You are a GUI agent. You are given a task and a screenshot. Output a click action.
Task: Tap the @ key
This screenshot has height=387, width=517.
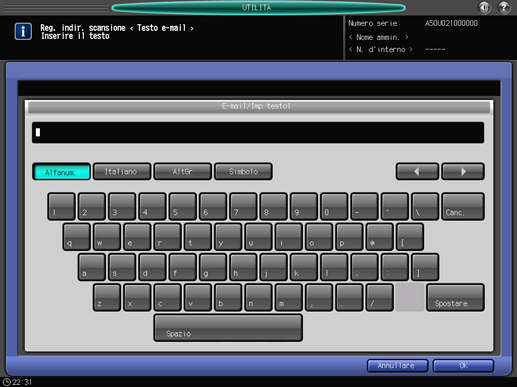[x=380, y=237]
